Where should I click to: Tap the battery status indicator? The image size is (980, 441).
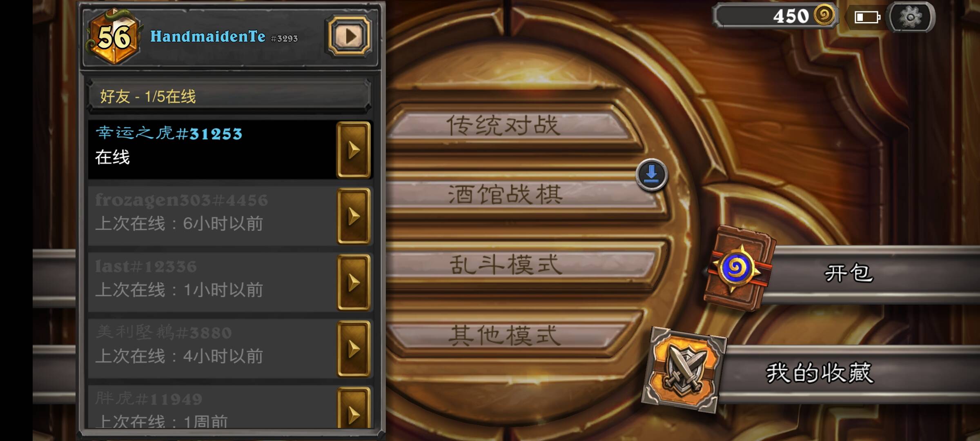click(867, 17)
